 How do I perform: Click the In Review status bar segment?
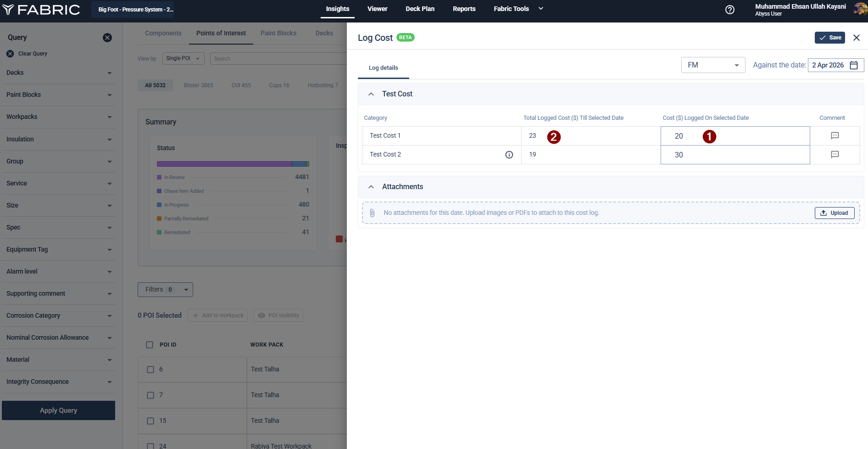tap(224, 164)
